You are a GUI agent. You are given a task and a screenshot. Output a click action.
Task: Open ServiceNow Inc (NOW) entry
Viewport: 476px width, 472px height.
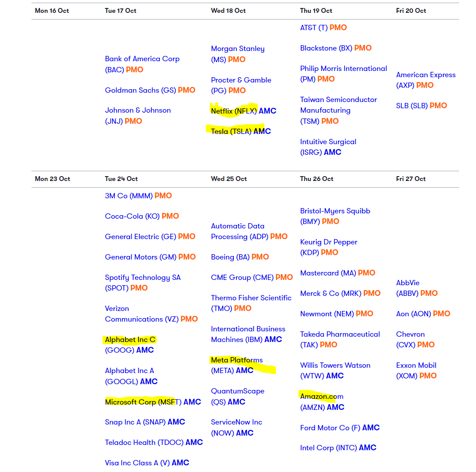tap(236, 427)
